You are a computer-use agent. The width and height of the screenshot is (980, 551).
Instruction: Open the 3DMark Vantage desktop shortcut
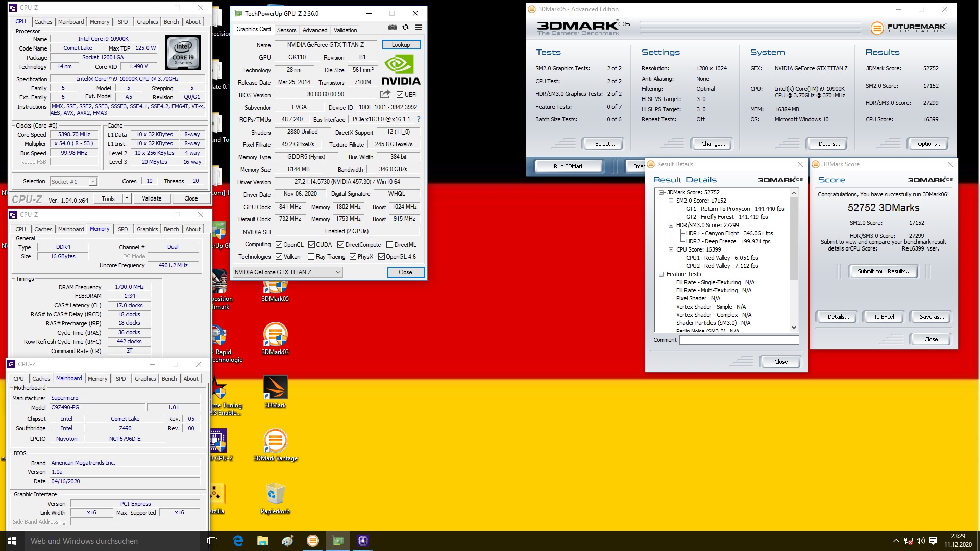click(275, 445)
